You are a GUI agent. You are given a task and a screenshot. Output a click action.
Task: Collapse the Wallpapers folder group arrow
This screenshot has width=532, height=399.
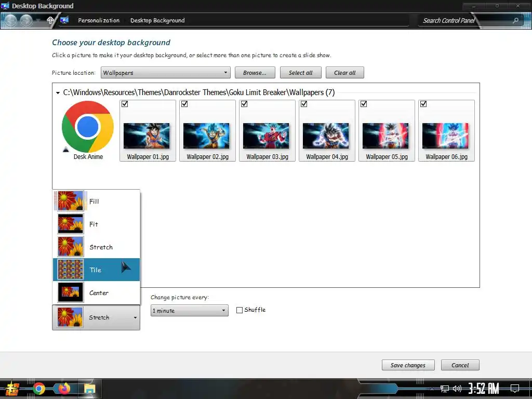pos(58,92)
